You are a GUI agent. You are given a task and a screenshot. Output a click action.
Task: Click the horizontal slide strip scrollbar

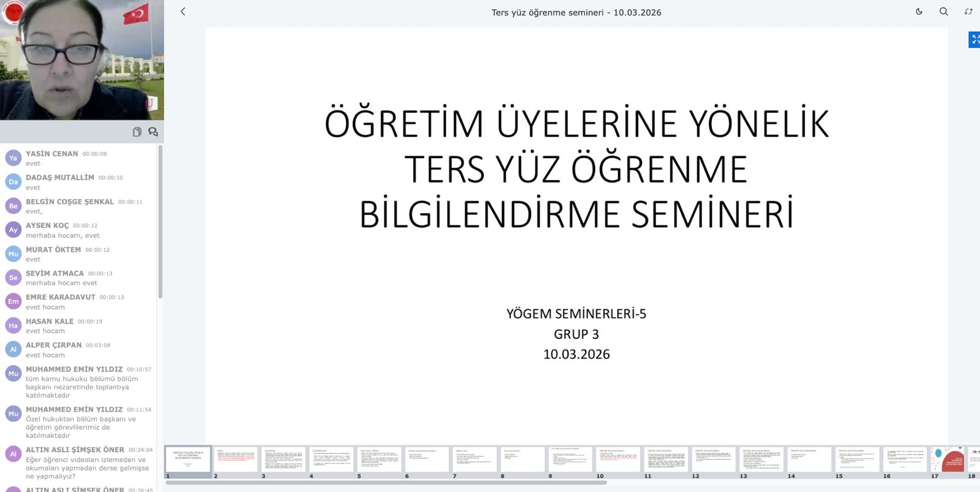(386, 483)
